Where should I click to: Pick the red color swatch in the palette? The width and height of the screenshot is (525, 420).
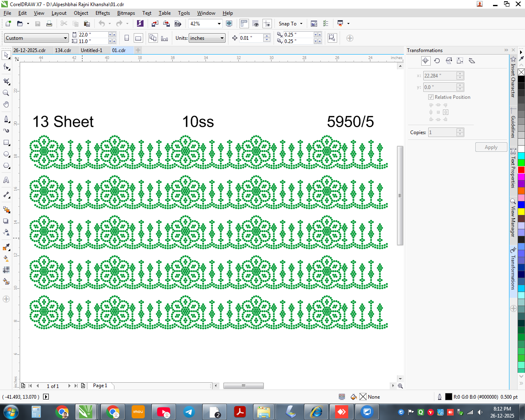point(521,170)
